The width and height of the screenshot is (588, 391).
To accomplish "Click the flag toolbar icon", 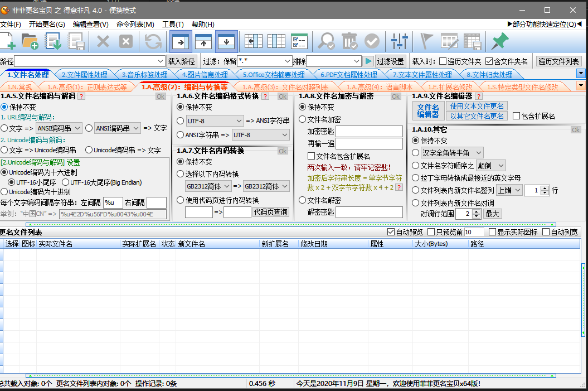I will click(x=426, y=41).
